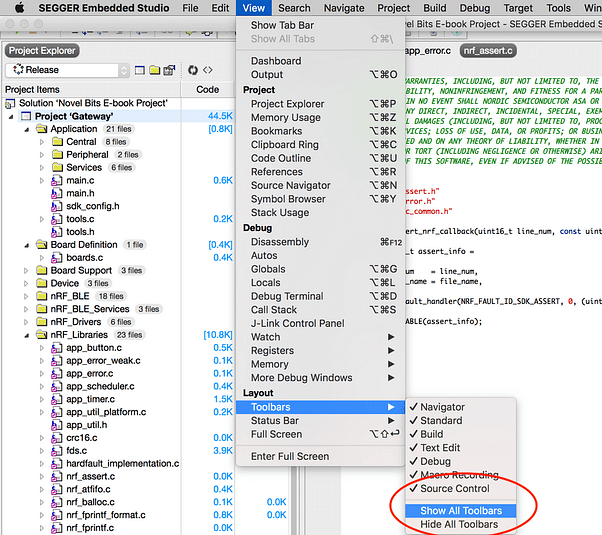Click the Solution 'Novel Bits E-book Project' icon

coord(10,103)
